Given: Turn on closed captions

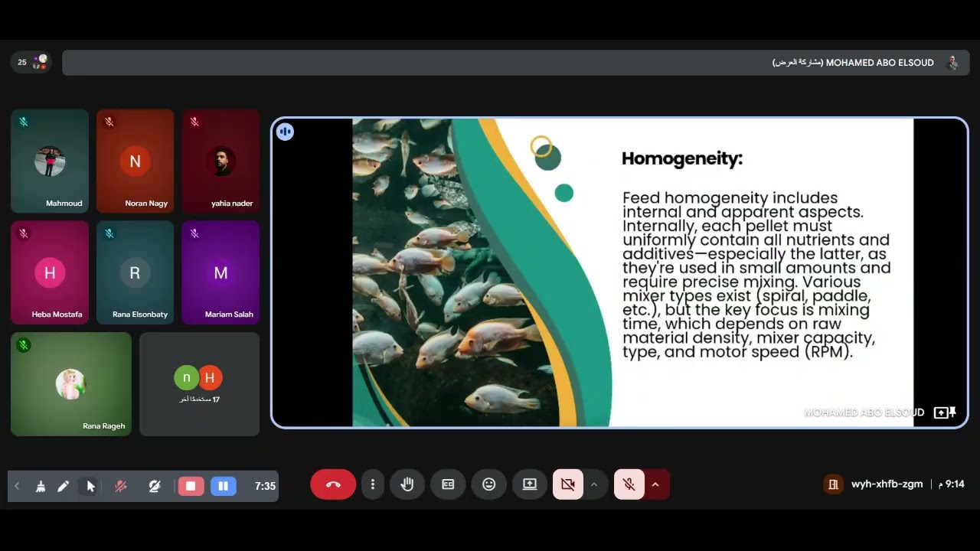Looking at the screenshot, I should pos(448,484).
